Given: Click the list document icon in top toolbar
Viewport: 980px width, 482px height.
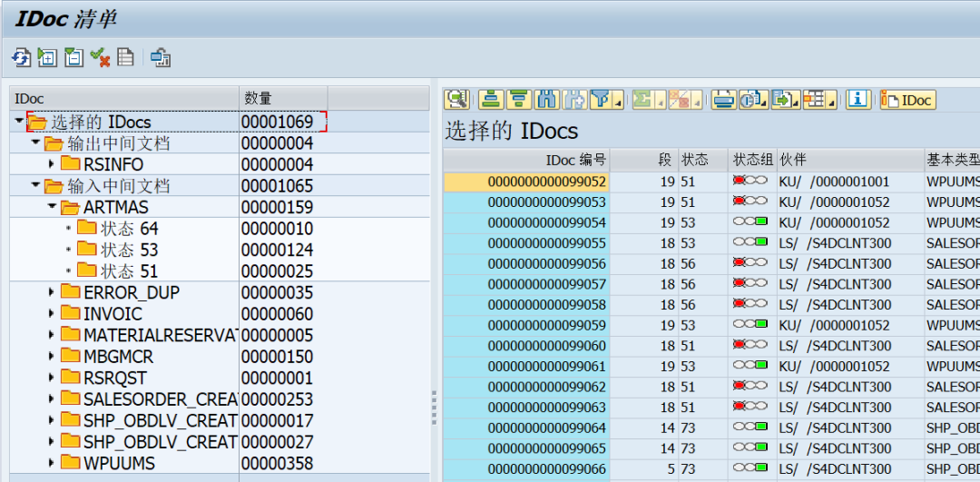Looking at the screenshot, I should point(125,58).
